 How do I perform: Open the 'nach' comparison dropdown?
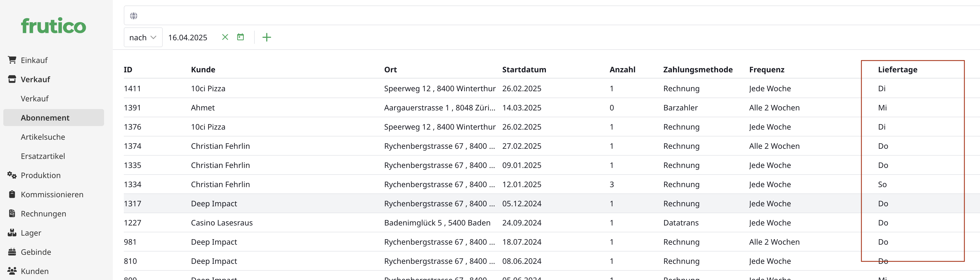[x=143, y=37]
